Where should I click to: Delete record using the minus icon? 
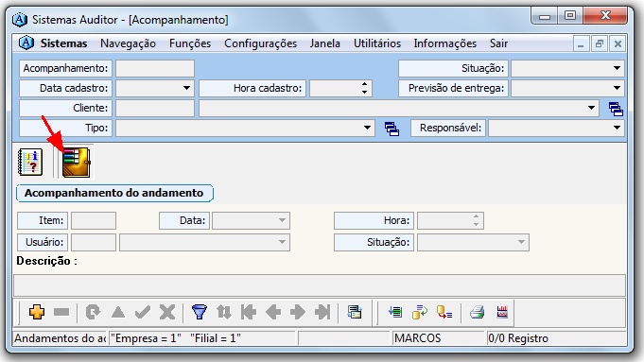(61, 312)
